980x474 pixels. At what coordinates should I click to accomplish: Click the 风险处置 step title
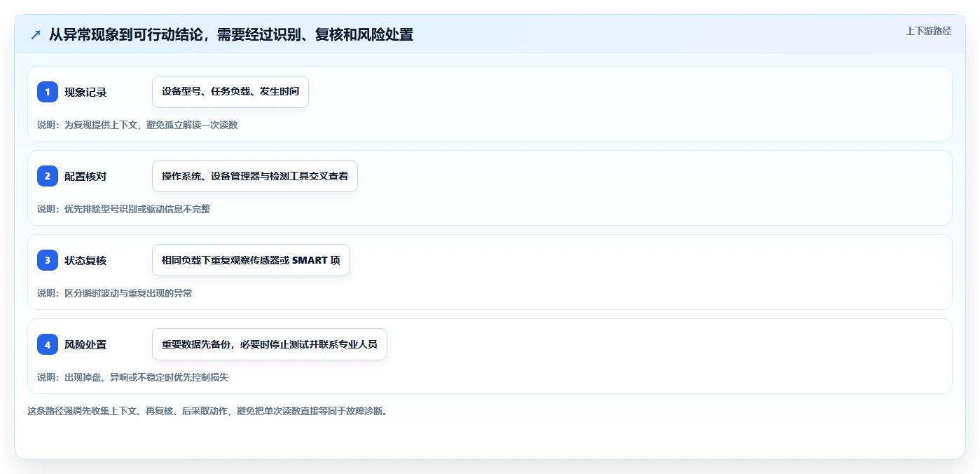click(85, 344)
